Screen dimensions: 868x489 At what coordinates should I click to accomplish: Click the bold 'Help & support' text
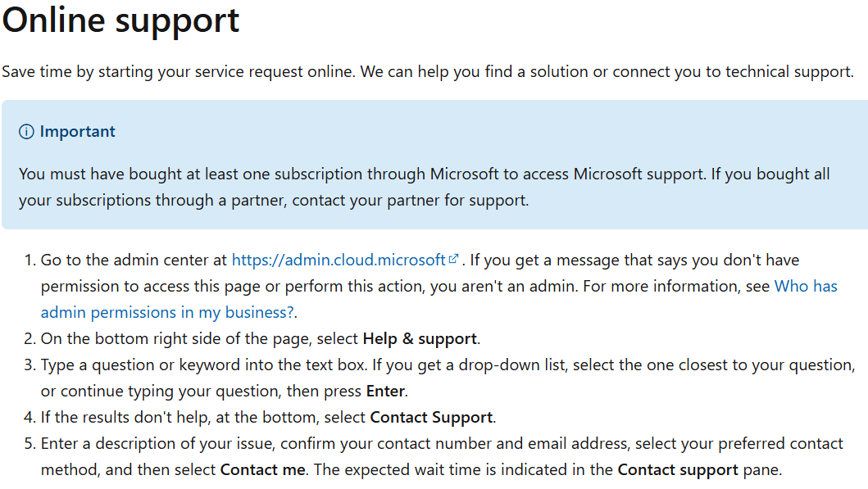420,338
